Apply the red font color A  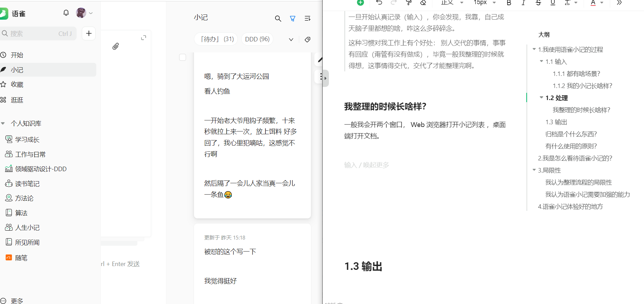(593, 3)
